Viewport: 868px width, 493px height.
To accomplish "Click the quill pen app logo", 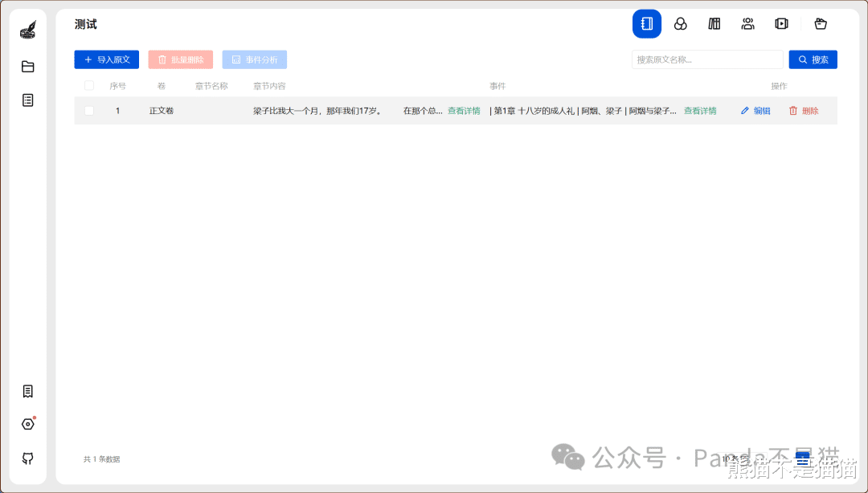I will point(27,30).
